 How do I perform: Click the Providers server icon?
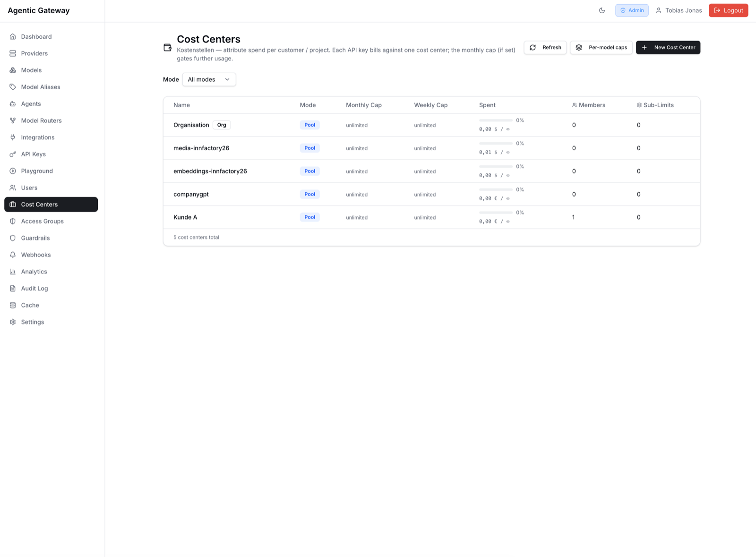click(13, 53)
